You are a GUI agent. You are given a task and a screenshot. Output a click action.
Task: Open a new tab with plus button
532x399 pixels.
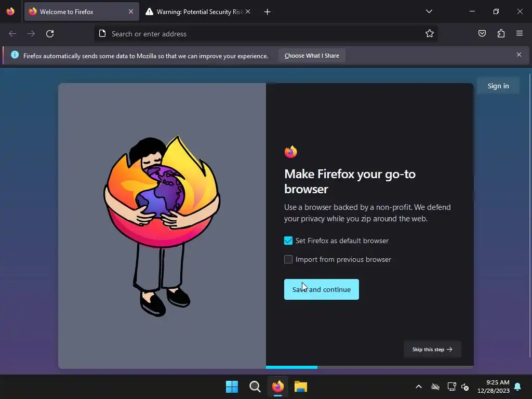point(268,12)
